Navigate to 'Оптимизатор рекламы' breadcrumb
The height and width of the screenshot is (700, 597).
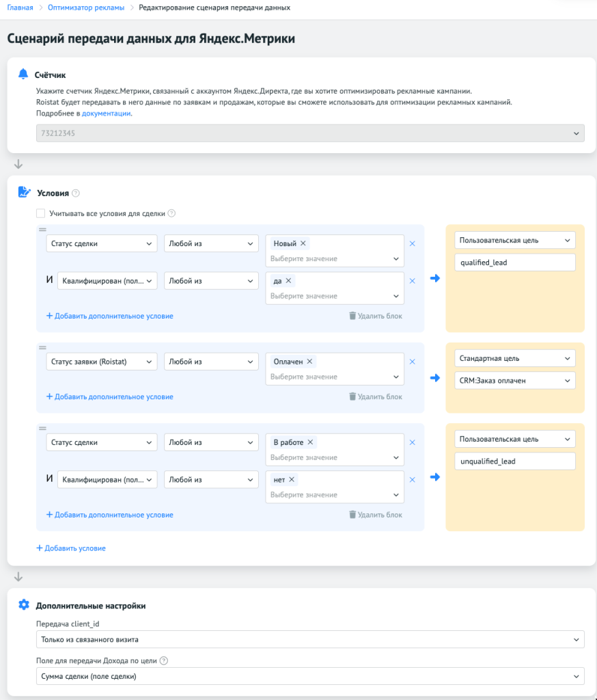[x=86, y=8]
